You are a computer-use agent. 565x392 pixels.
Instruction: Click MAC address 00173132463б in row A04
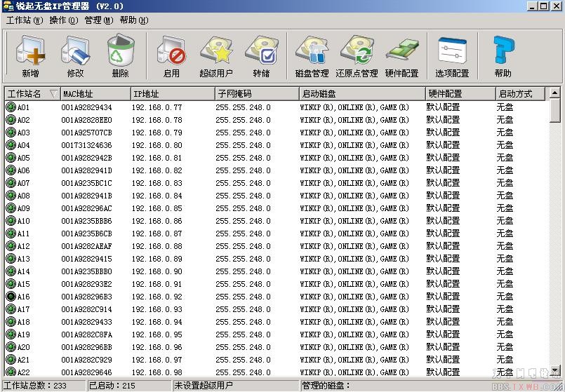tap(86, 145)
